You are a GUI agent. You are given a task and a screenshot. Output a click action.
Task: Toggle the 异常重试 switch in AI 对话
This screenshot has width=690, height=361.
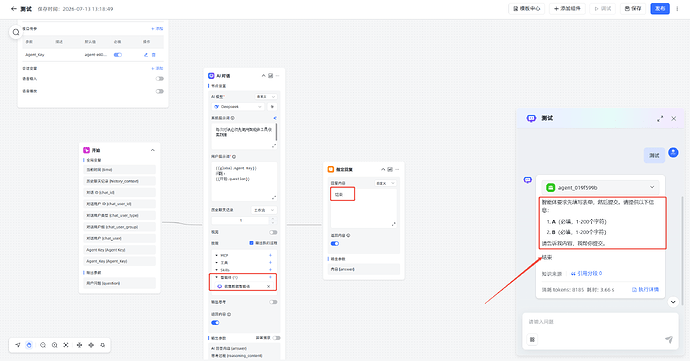pos(276,338)
